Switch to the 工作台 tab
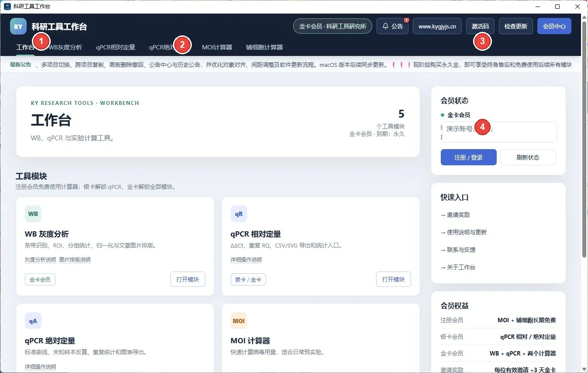 25,47
